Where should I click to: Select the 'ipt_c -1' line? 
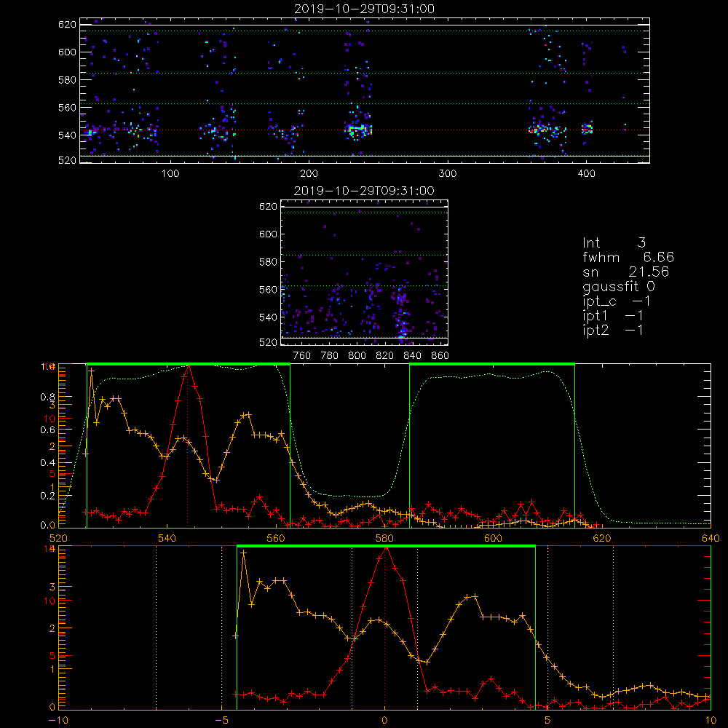(x=617, y=301)
